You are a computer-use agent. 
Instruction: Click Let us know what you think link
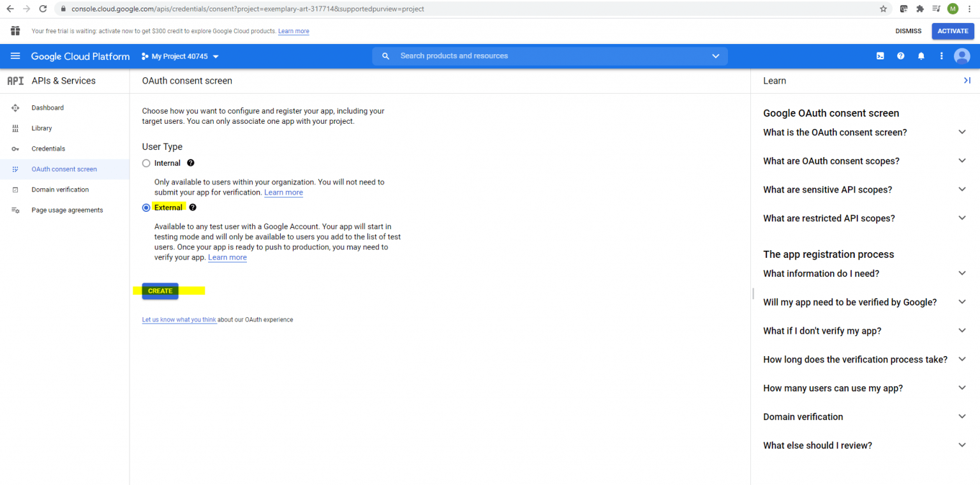click(179, 320)
